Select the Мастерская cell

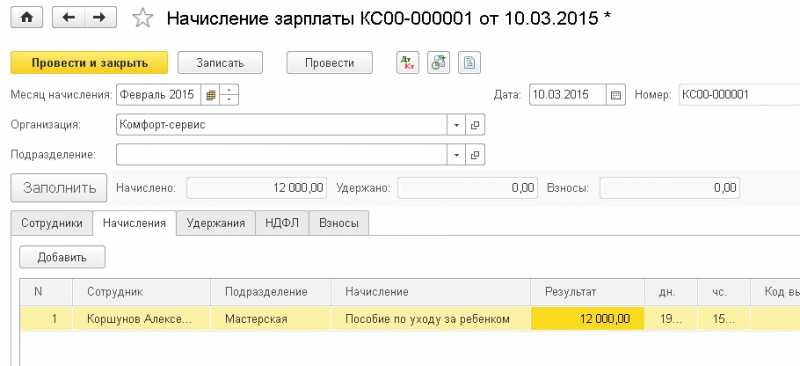tap(271, 319)
